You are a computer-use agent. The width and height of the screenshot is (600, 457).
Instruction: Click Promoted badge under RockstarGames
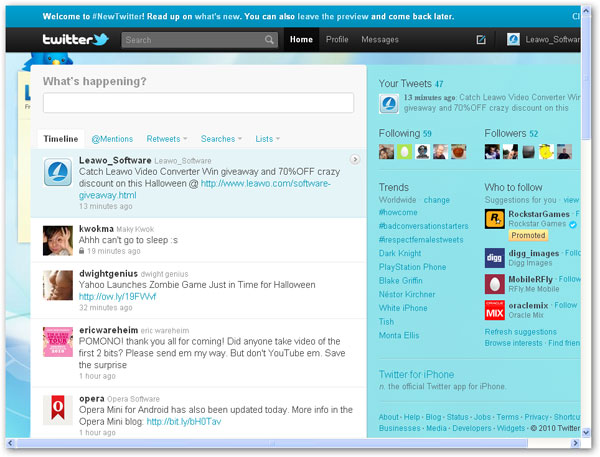(528, 235)
